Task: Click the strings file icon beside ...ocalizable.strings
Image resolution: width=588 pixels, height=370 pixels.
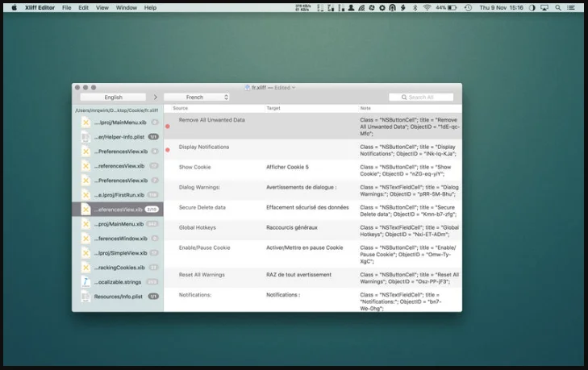Action: point(85,282)
